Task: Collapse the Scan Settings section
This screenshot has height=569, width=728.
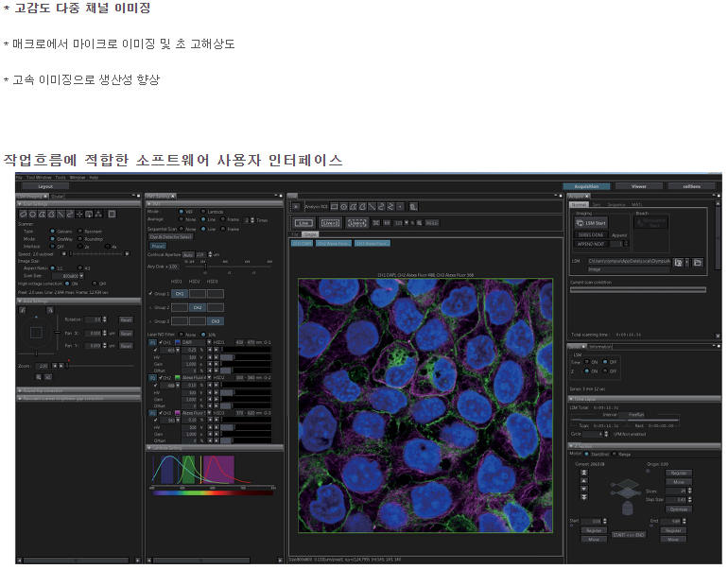Action: [x=21, y=203]
